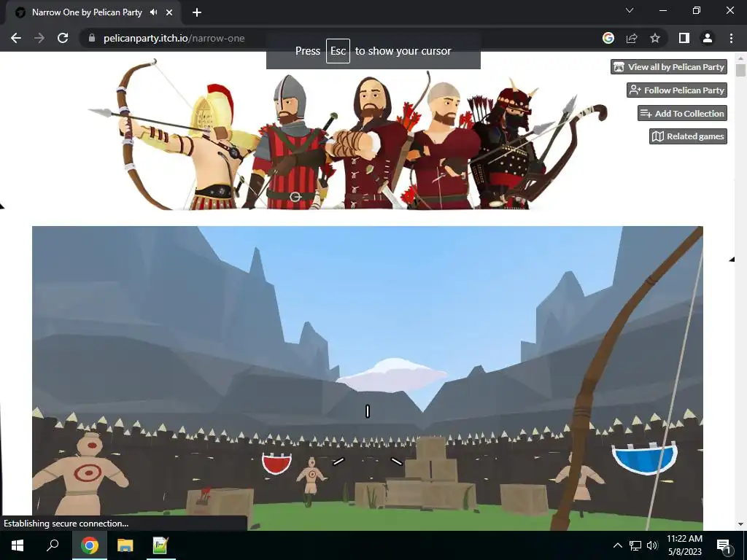This screenshot has height=560, width=747.
Task: Open the Windows Start menu
Action: (x=18, y=545)
